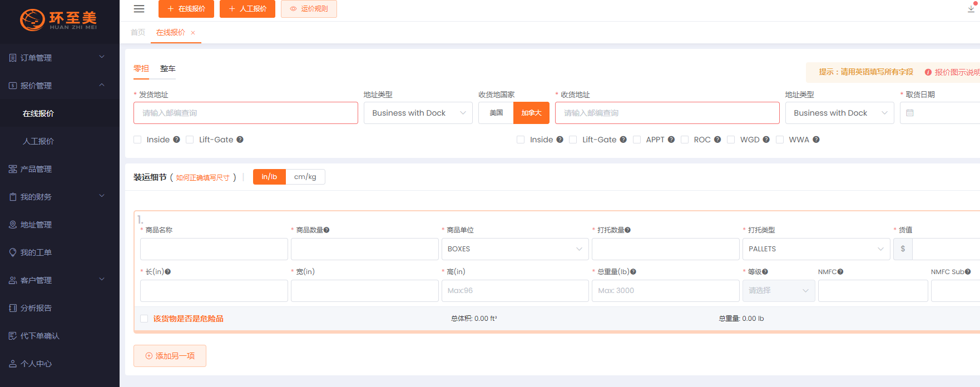Switch to the 整车 tab
The height and width of the screenshot is (387, 980).
click(x=167, y=69)
